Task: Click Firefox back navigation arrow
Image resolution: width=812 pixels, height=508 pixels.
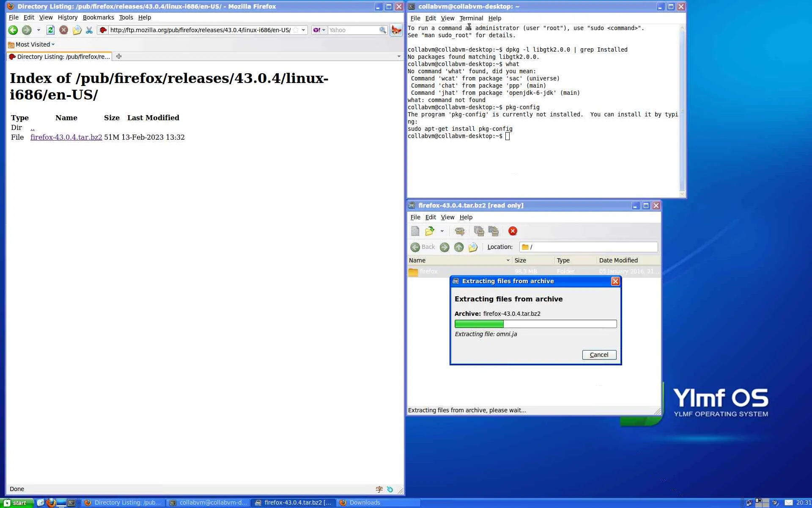Action: point(13,30)
